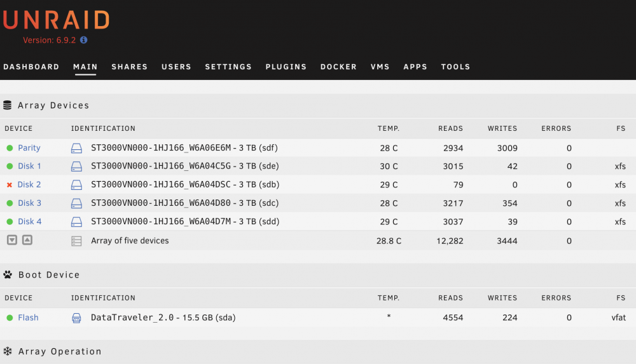
Task: Spin down all disks with down-arrow button
Action: click(x=12, y=240)
